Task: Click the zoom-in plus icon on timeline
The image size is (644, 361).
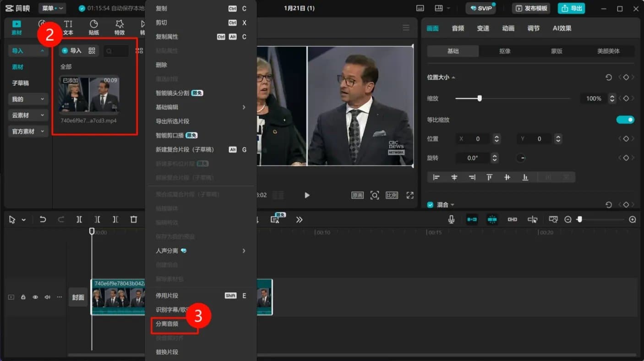Action: (x=633, y=220)
